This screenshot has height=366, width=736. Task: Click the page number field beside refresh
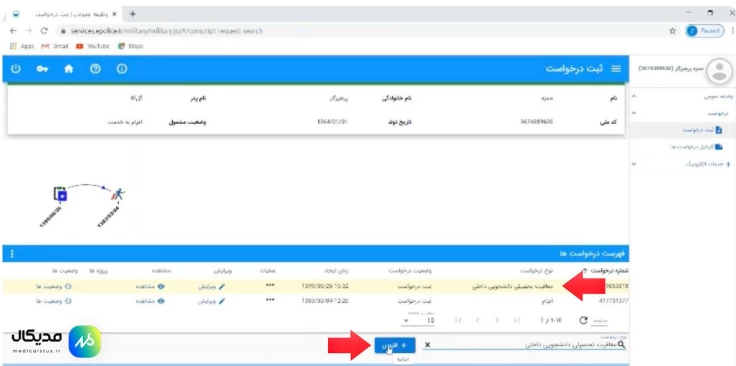click(x=599, y=321)
